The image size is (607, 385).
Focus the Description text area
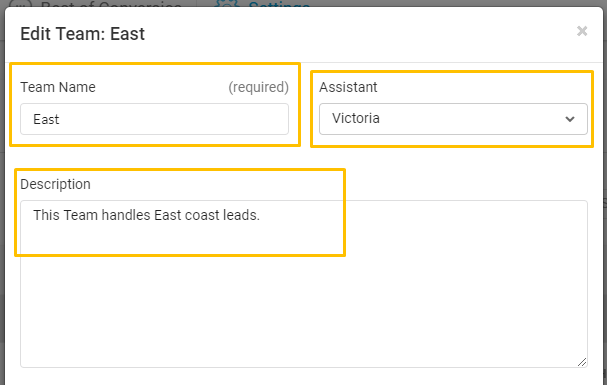point(304,284)
